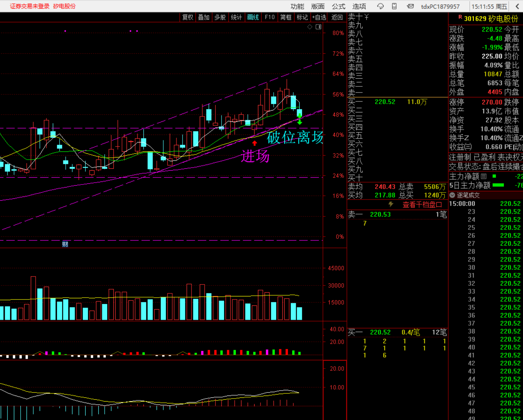Click the R badge beside 301629
The height and width of the screenshot is (420, 523).
coord(460,17)
